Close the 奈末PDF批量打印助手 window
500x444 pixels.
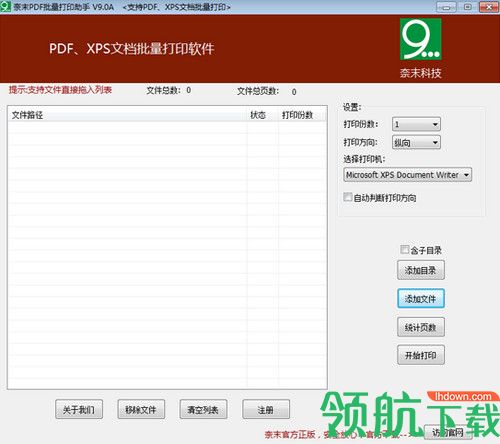point(489,7)
